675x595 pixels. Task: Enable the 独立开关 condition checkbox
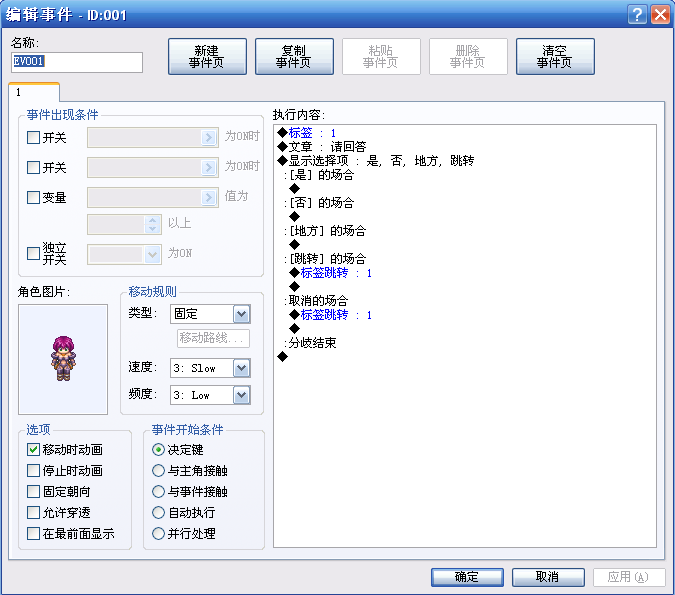pyautogui.click(x=33, y=254)
